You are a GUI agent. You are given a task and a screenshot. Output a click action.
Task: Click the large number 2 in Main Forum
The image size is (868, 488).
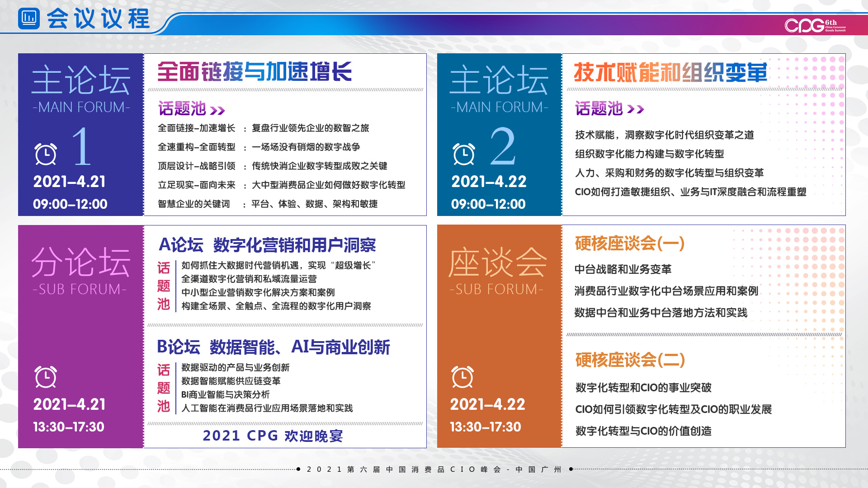(502, 146)
